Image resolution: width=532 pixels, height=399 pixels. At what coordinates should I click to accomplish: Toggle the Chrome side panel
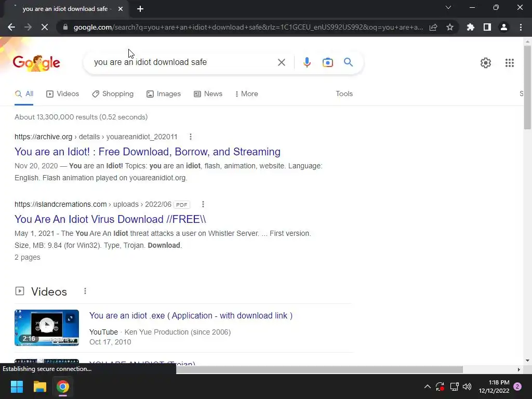point(487,27)
